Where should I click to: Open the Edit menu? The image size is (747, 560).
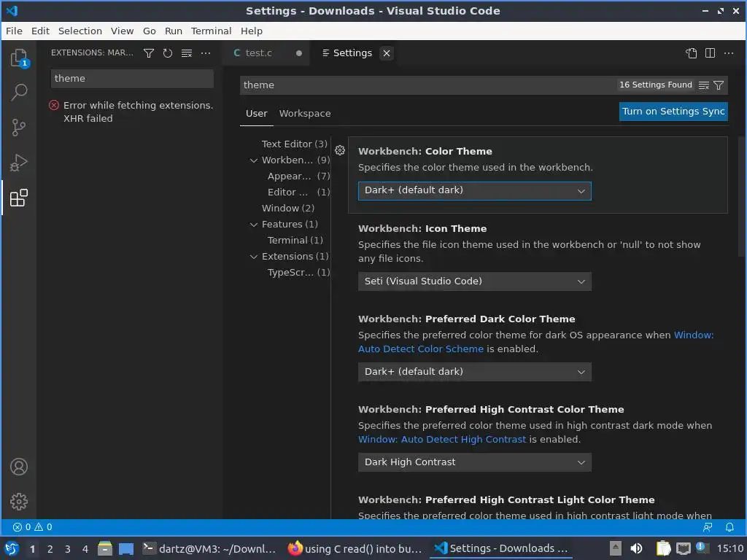(41, 31)
